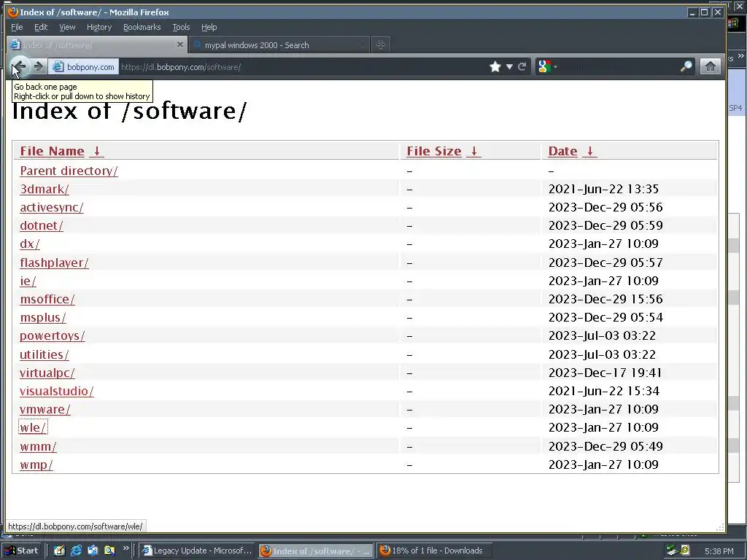Open the History menu
The height and width of the screenshot is (560, 747).
(99, 27)
